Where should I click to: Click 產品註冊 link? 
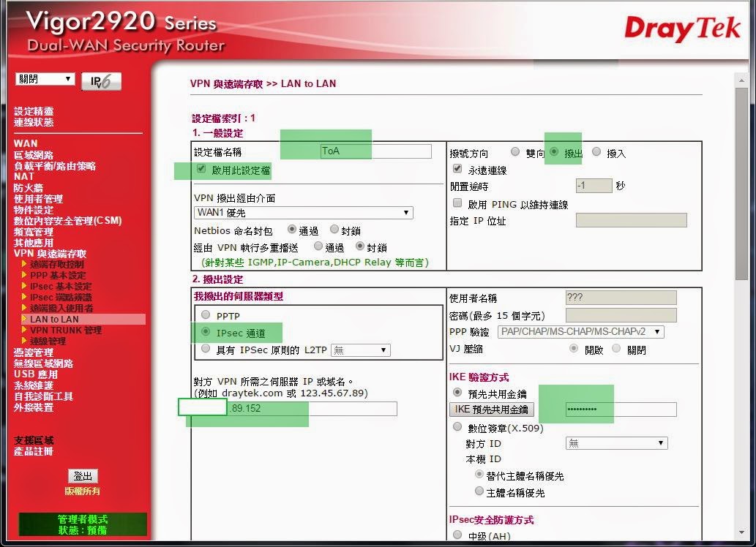click(34, 451)
